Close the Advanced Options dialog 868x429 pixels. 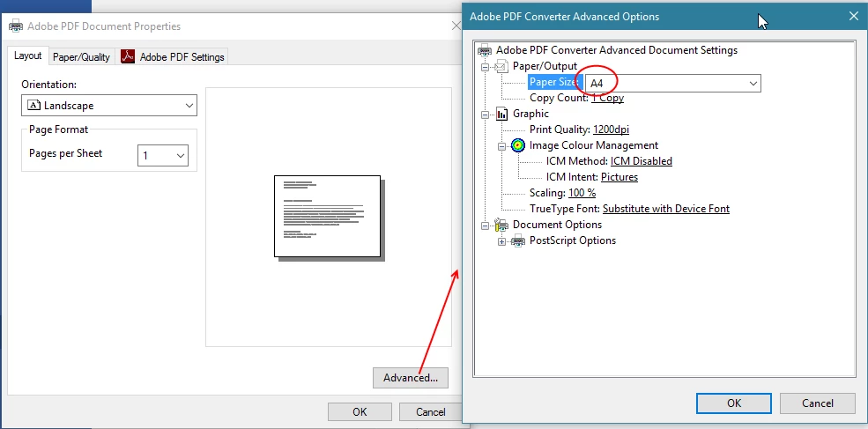pyautogui.click(x=854, y=16)
